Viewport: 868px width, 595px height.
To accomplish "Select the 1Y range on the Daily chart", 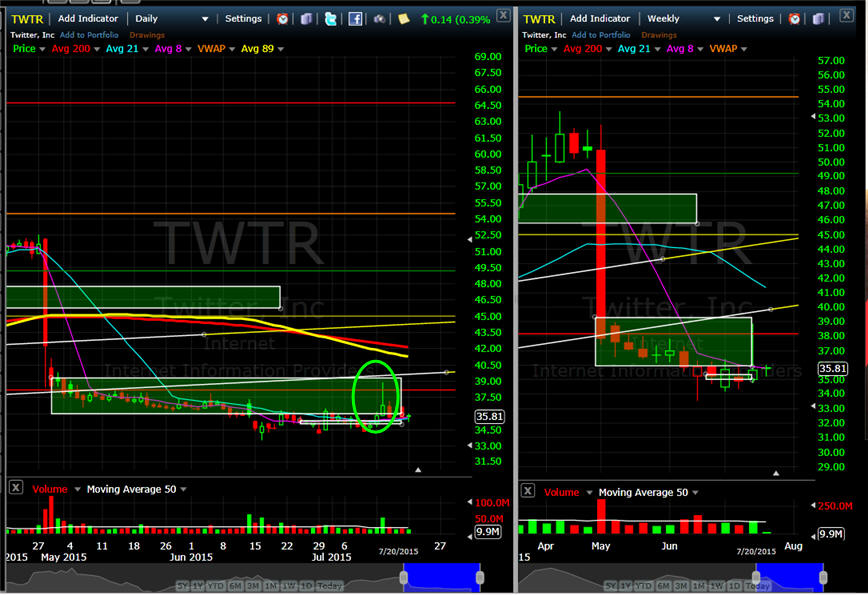I will click(198, 586).
